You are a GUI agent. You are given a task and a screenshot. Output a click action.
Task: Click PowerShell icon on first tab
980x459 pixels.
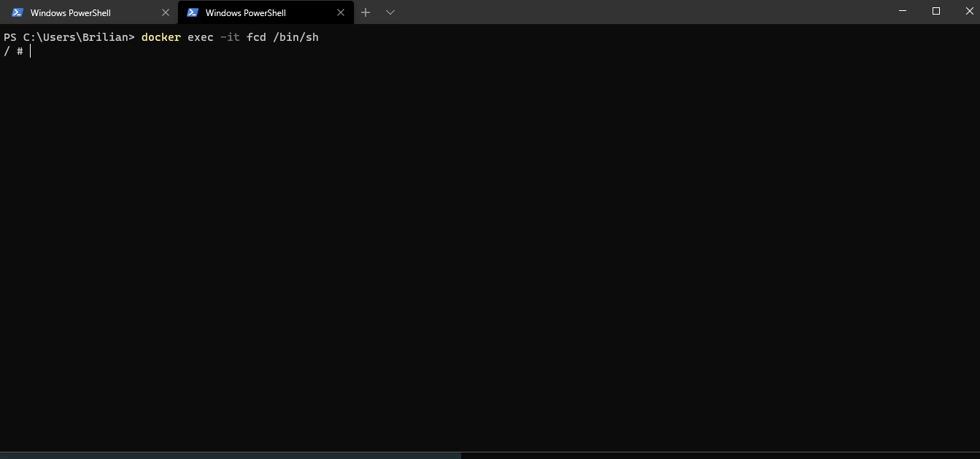coord(17,12)
